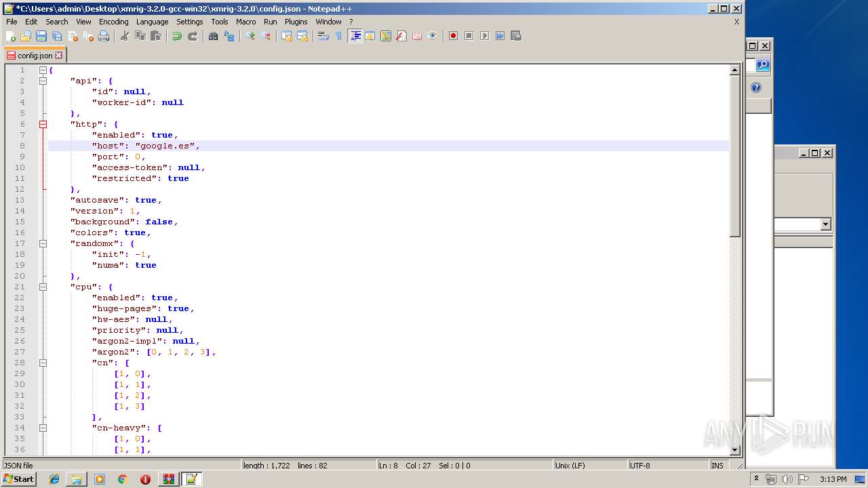Collapse the "http" block fold marker
Screen dimensions: 868x488
click(43, 124)
